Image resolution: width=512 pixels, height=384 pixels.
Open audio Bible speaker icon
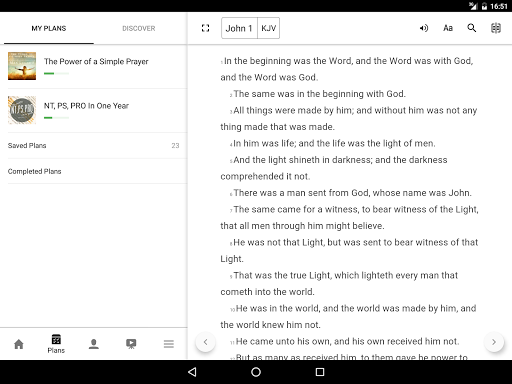(423, 28)
